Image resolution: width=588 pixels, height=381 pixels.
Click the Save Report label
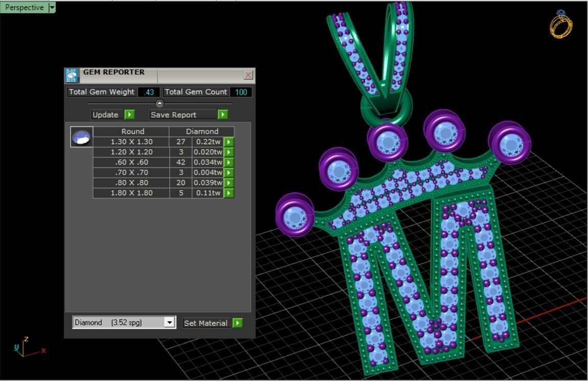[183, 115]
